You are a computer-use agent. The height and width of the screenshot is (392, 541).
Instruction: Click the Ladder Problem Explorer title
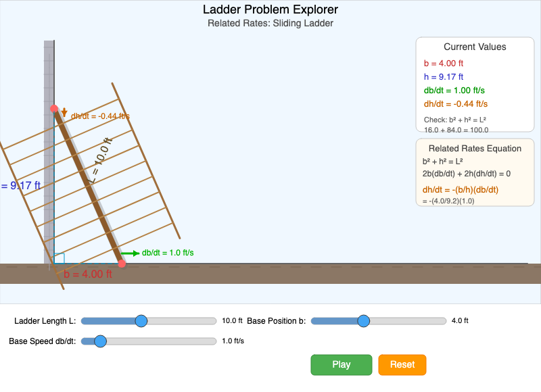(270, 9)
